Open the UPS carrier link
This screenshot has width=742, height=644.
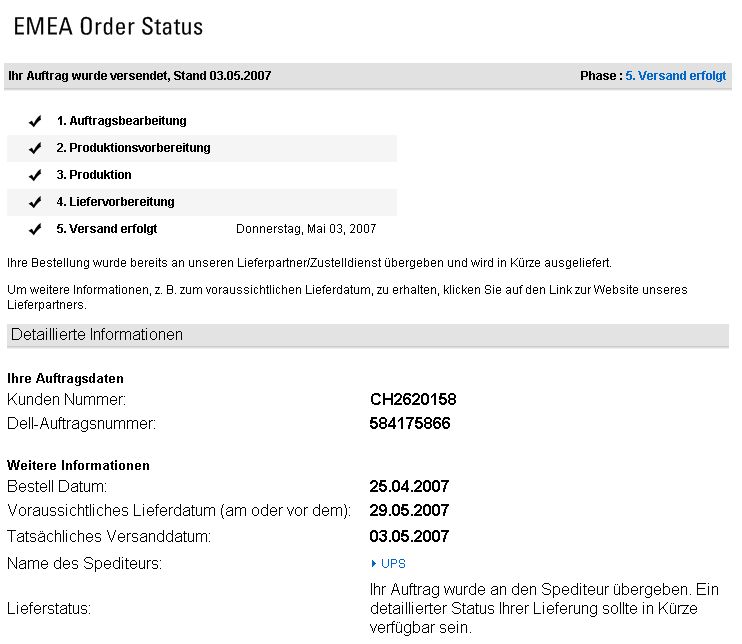(393, 564)
